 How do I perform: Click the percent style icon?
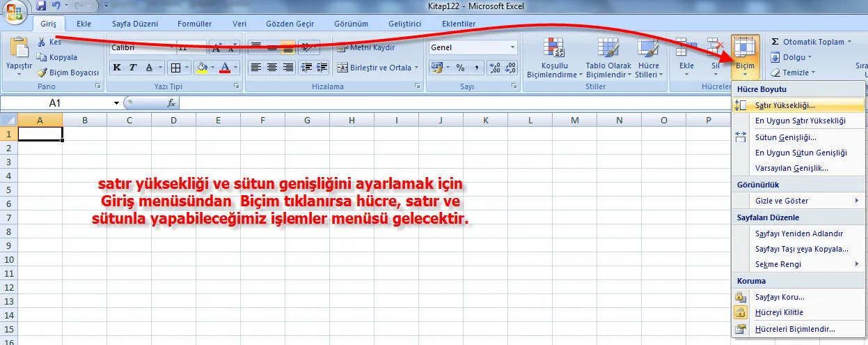point(460,68)
